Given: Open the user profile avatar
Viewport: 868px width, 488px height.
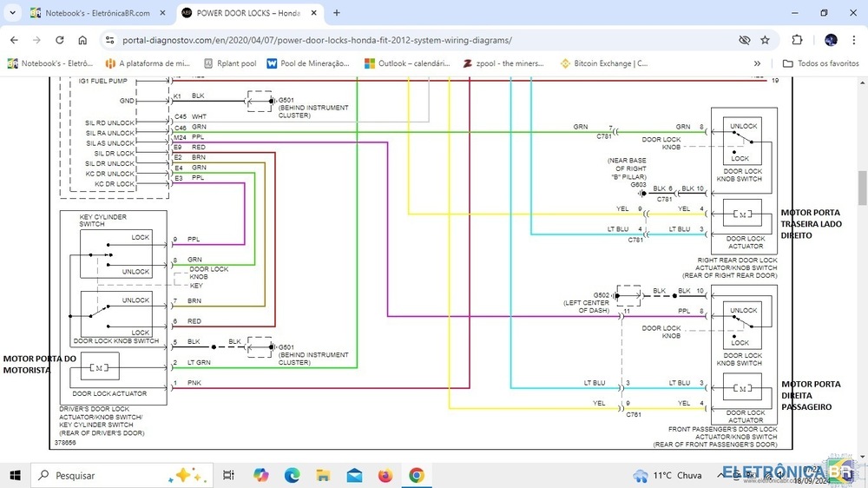Looking at the screenshot, I should click(x=831, y=40).
